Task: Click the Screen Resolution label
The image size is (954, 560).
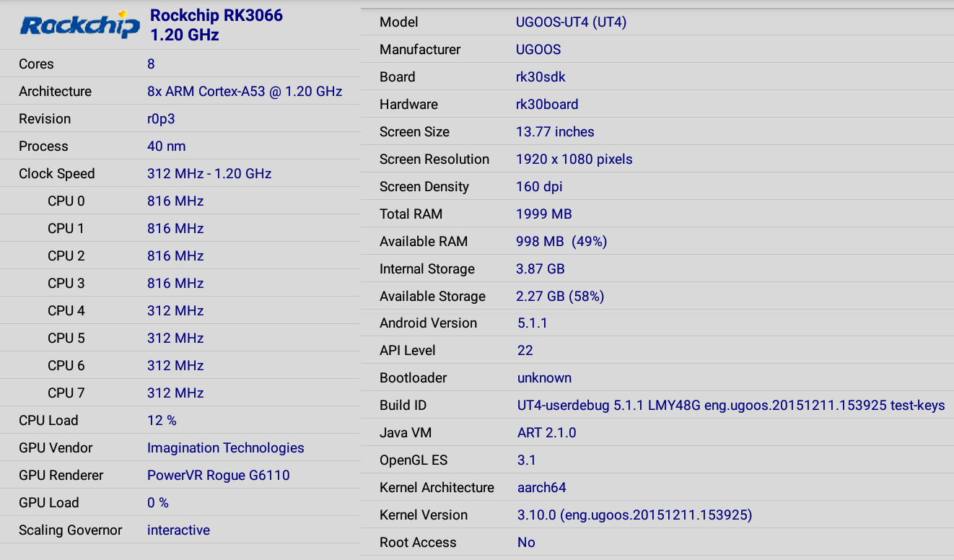Action: click(434, 159)
